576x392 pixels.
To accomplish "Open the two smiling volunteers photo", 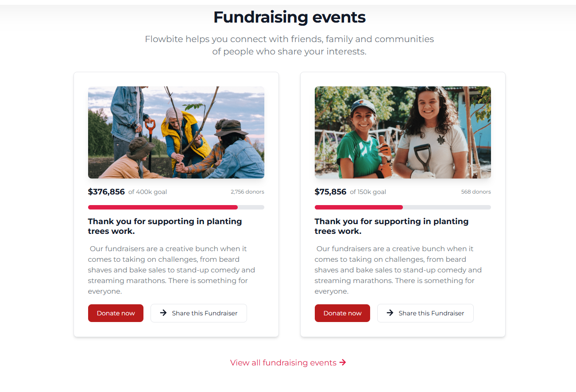I will tap(402, 132).
